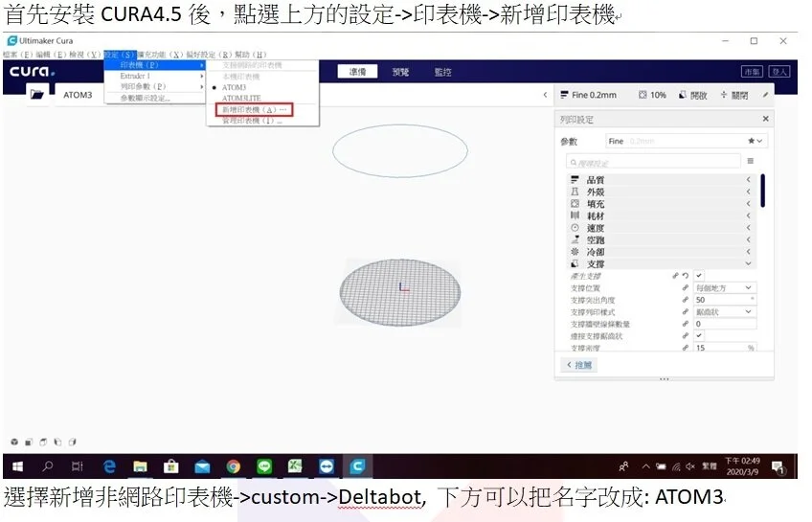
Task: Expand the 速度 settings category
Action: click(748, 227)
